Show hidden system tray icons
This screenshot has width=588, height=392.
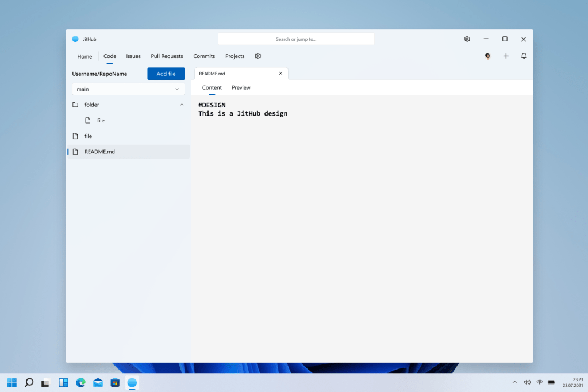tap(514, 382)
